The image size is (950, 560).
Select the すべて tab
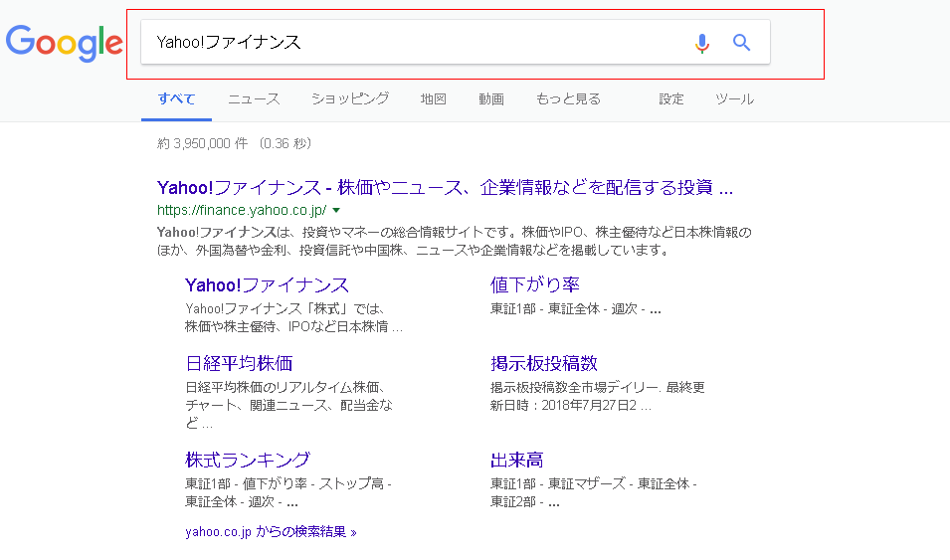tap(176, 98)
